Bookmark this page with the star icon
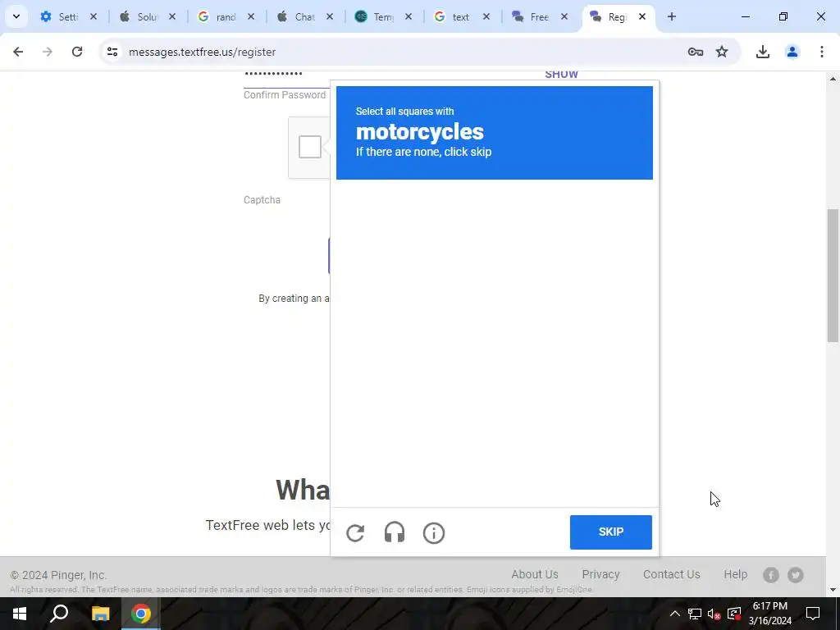Image resolution: width=840 pixels, height=630 pixels. click(722, 52)
